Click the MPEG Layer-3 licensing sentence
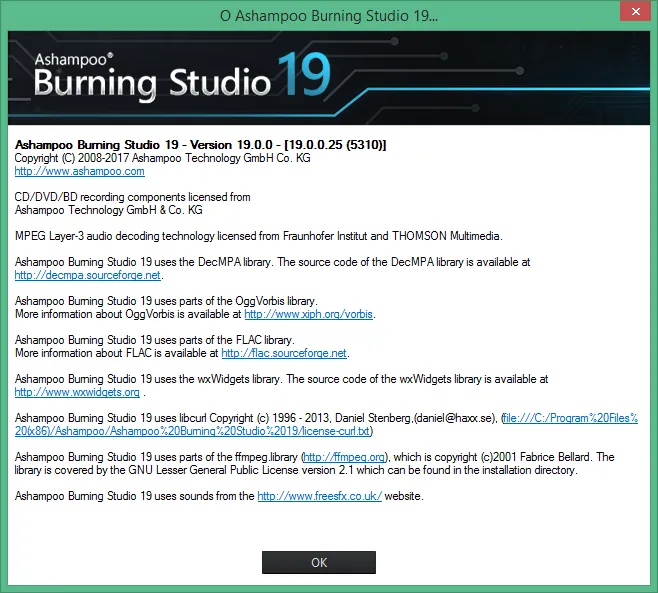Screen dimensions: 658x593 [x=258, y=236]
